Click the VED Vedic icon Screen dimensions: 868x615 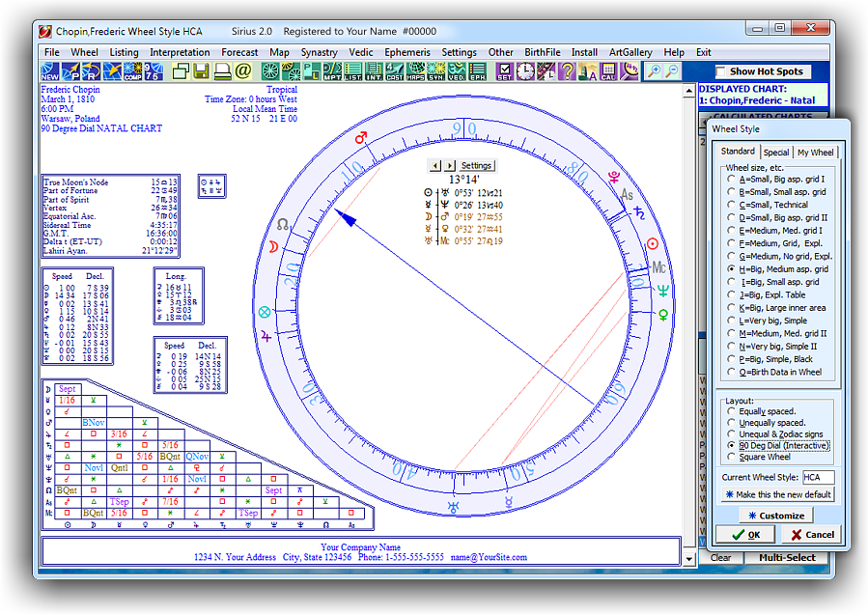click(456, 71)
